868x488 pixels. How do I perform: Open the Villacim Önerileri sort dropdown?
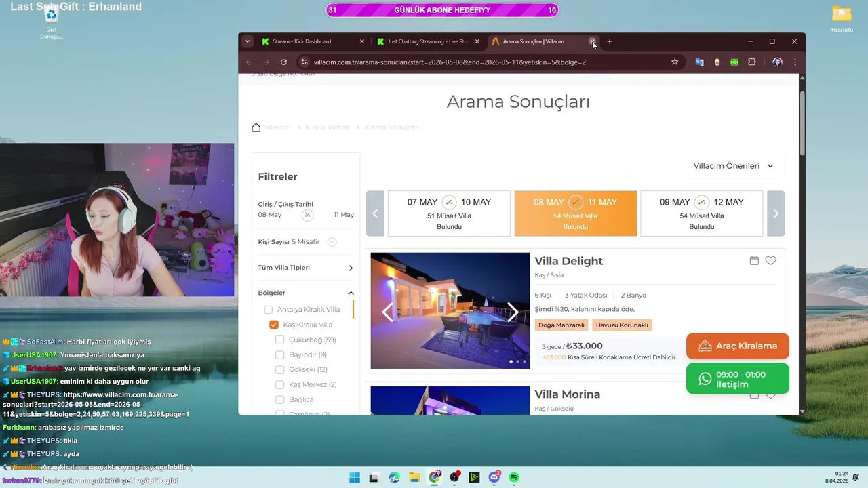pos(733,166)
